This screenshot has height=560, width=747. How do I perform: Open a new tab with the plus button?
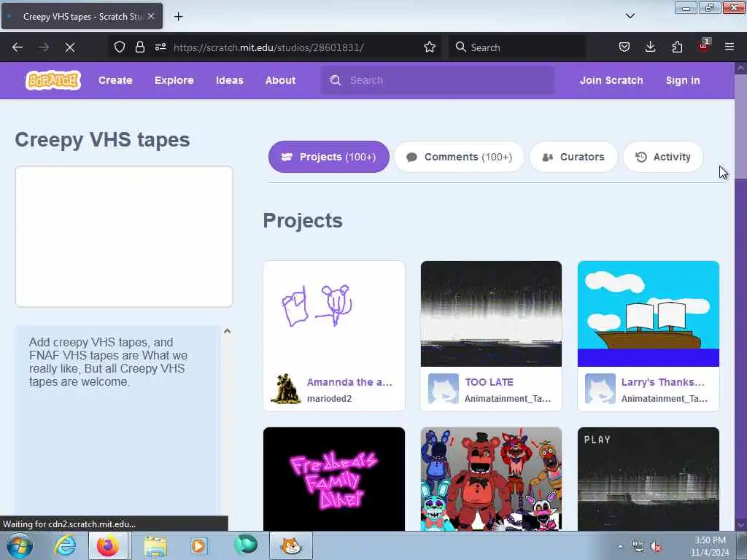[x=178, y=17]
